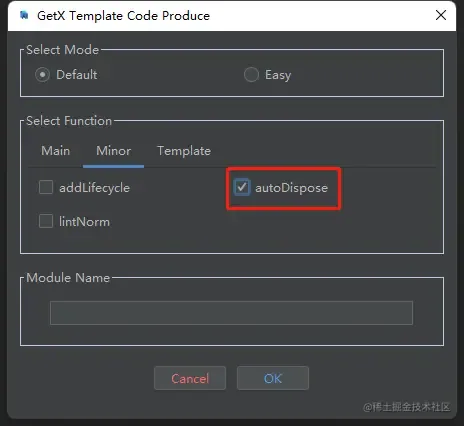The image size is (464, 426).
Task: Close the GetX Template Code Produce dialog
Action: tap(441, 15)
